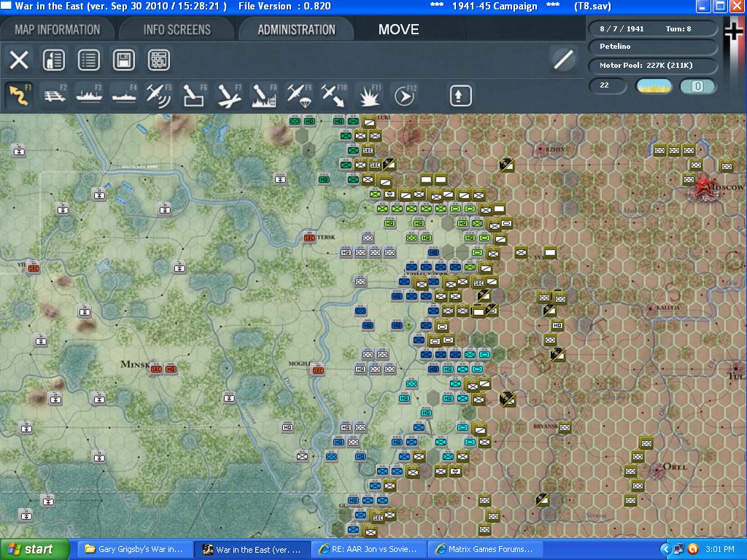Click F12 end turn arrow icon

coord(404,96)
